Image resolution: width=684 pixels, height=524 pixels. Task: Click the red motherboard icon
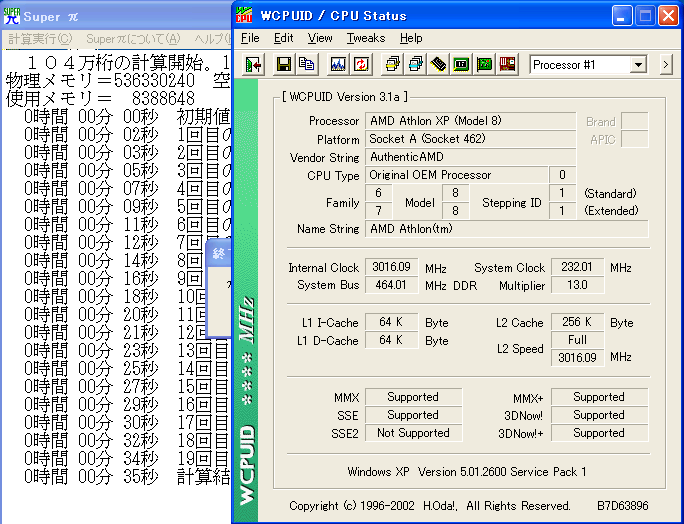pos(507,64)
